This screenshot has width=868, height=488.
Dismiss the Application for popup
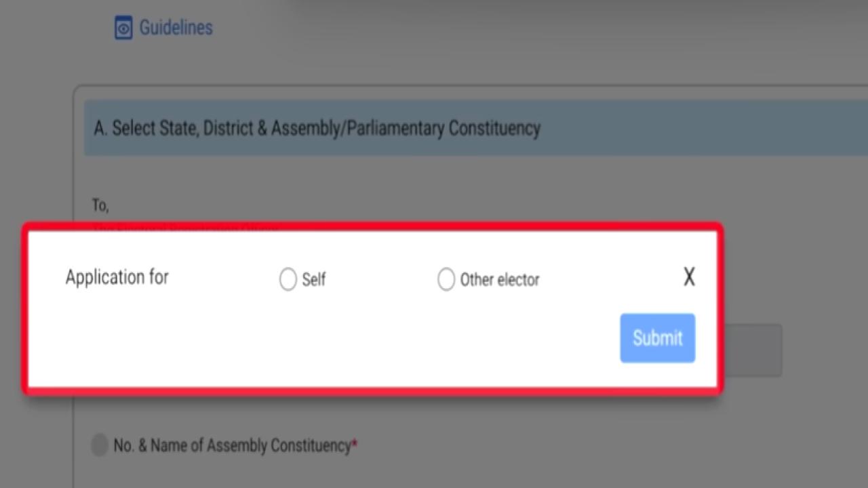(689, 277)
